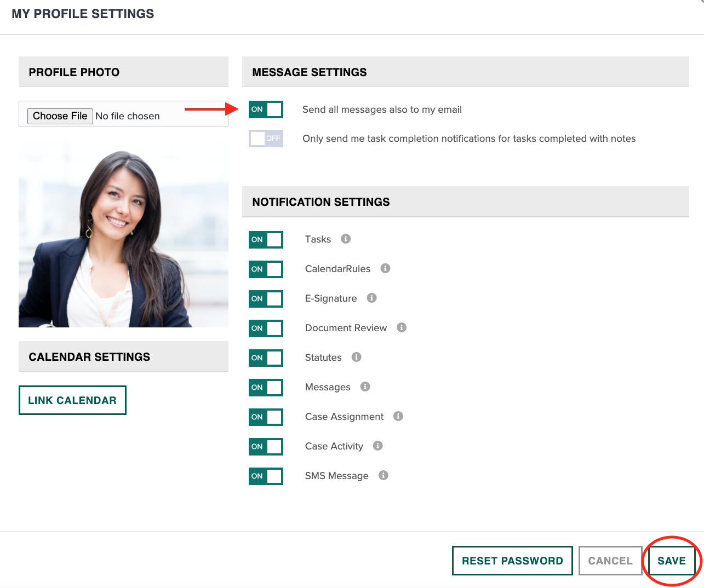
Task: Click the SMS Message label
Action: pos(336,476)
